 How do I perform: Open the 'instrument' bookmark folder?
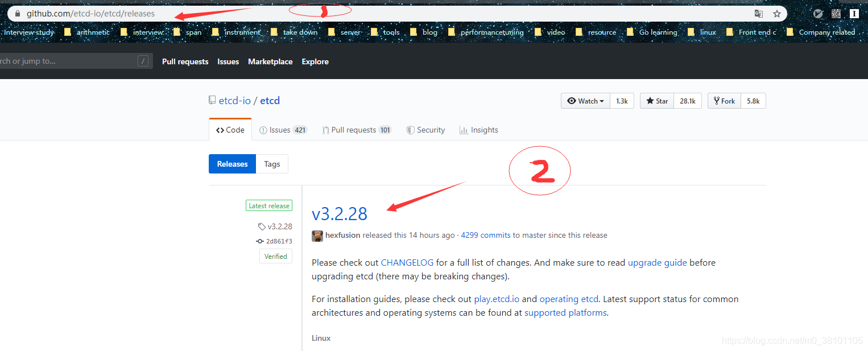[x=236, y=32]
